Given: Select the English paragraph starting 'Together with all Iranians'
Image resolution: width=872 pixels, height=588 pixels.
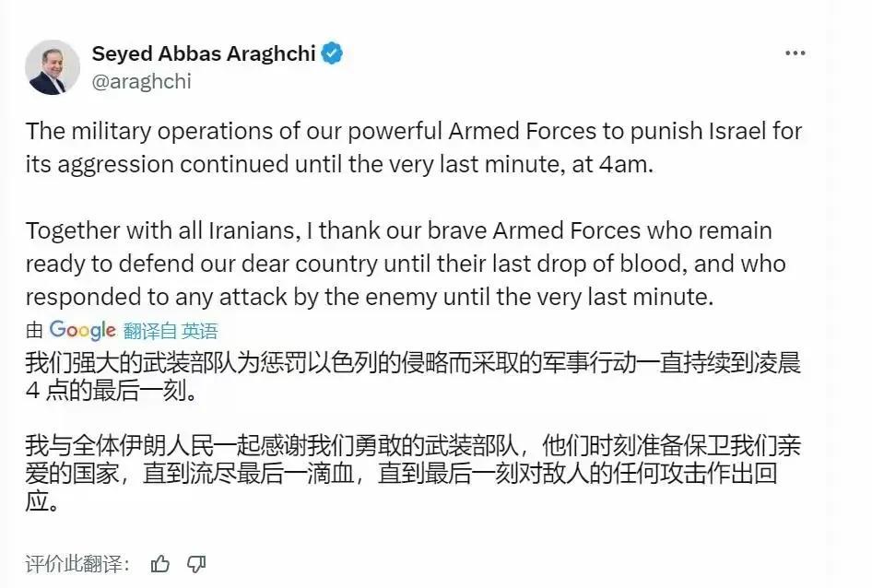Looking at the screenshot, I should pyautogui.click(x=406, y=264).
